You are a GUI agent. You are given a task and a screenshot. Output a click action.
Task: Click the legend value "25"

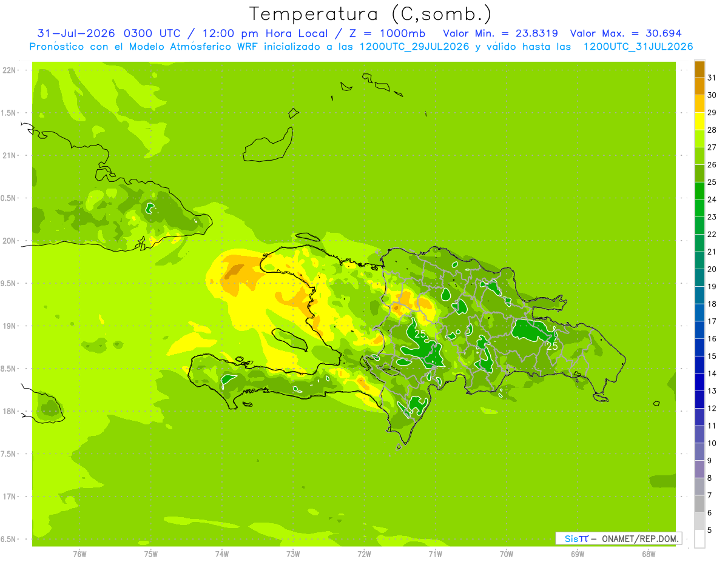coord(712,182)
